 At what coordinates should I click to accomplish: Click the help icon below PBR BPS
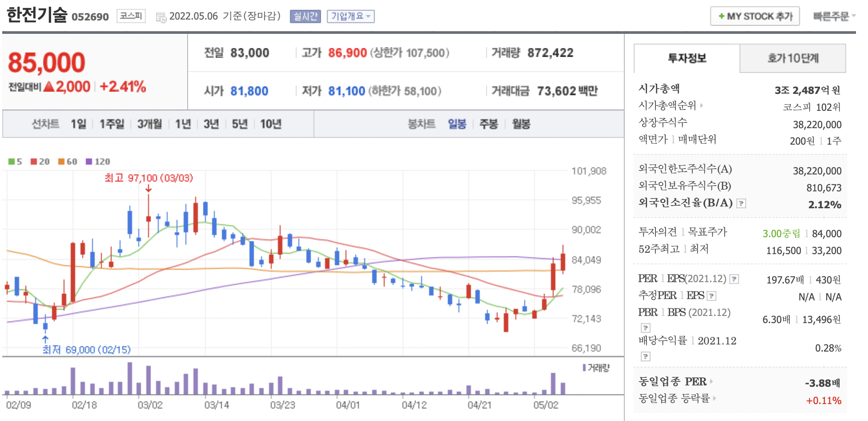point(646,328)
